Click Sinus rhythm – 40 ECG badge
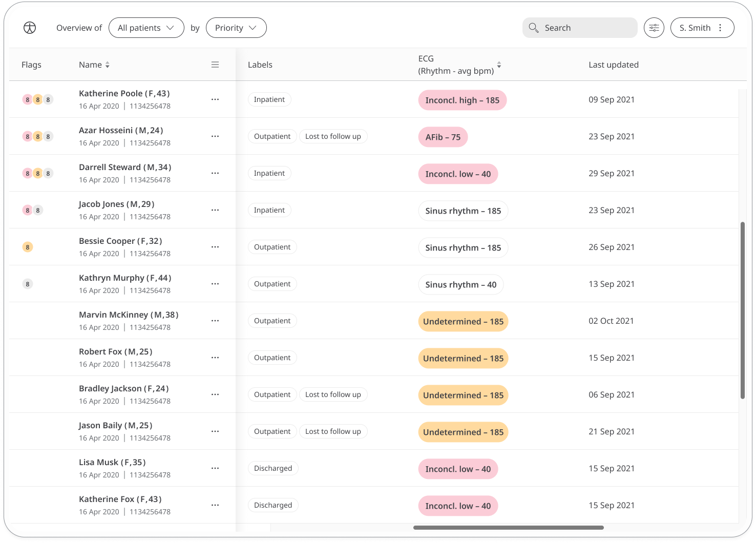756x543 pixels. click(461, 284)
